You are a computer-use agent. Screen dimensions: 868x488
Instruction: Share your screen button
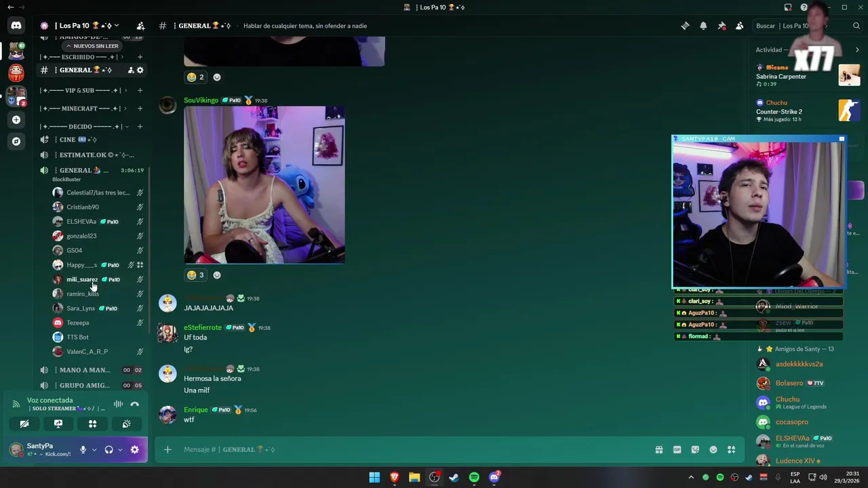click(x=58, y=424)
